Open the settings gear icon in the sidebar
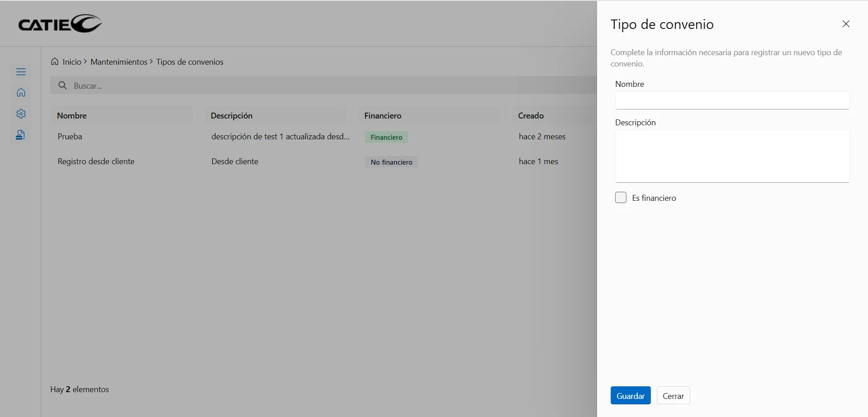 pyautogui.click(x=21, y=114)
